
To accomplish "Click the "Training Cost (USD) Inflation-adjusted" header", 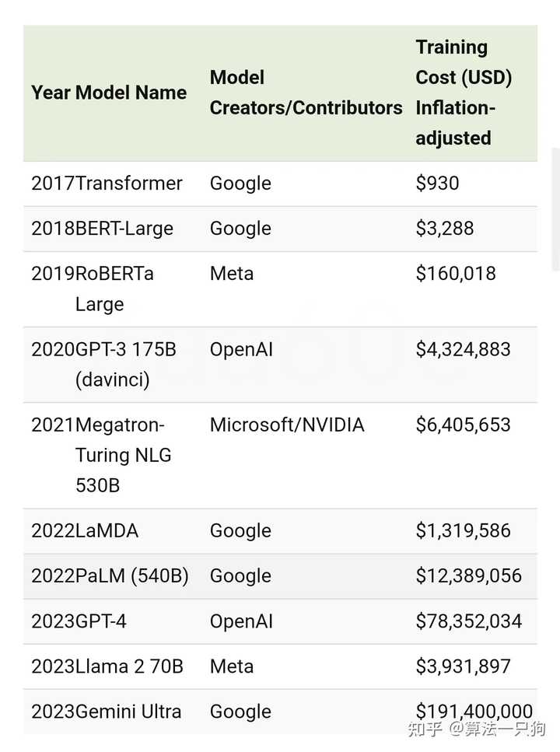I will pos(464,93).
